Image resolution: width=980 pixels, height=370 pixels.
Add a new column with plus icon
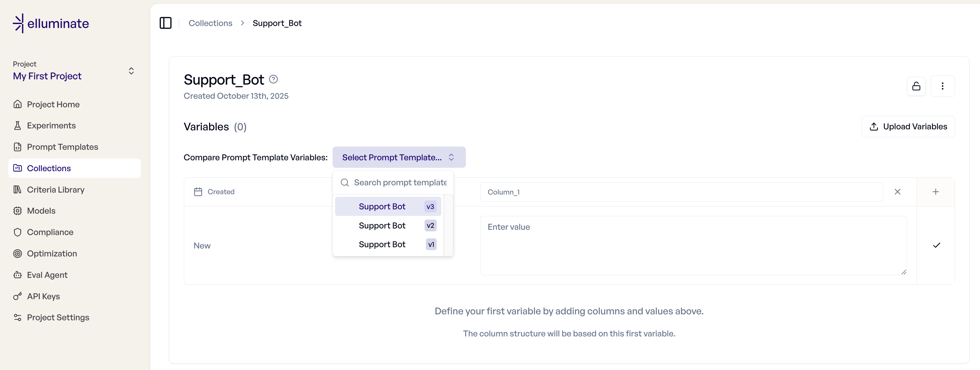pyautogui.click(x=936, y=192)
